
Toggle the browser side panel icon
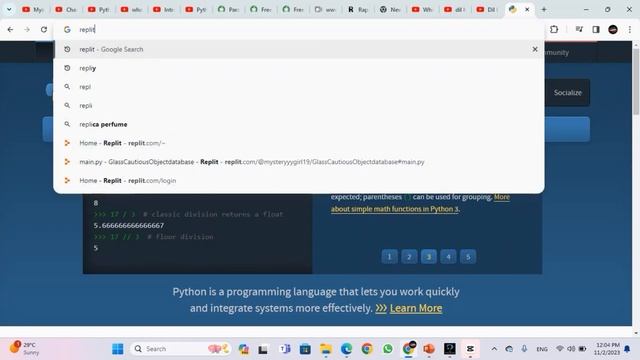(x=596, y=29)
